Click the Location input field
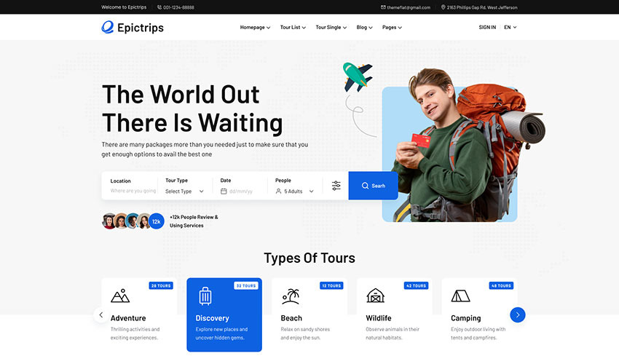This screenshot has height=364, width=619. click(133, 191)
